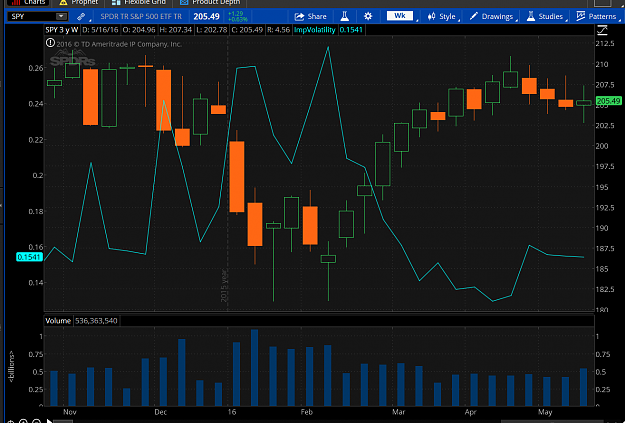Image resolution: width=625 pixels, height=423 pixels.
Task: Click the 2015 year vertical marker label
Action: (x=224, y=285)
